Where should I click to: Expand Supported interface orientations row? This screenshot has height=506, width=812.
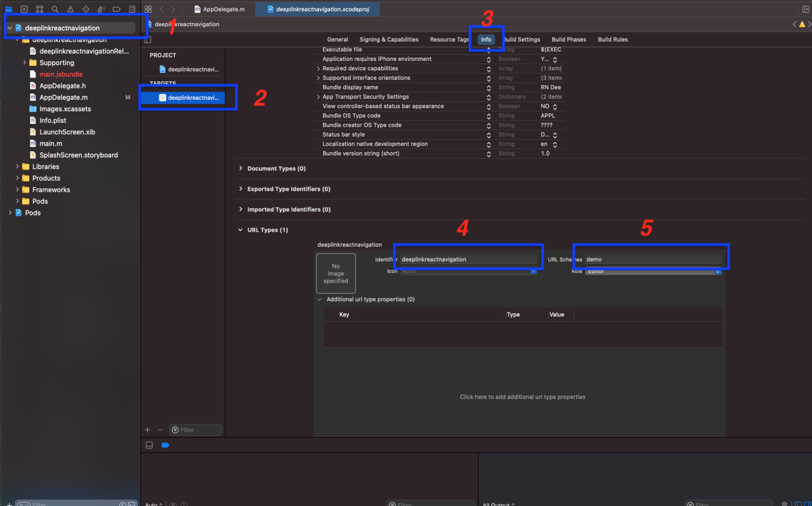point(318,78)
